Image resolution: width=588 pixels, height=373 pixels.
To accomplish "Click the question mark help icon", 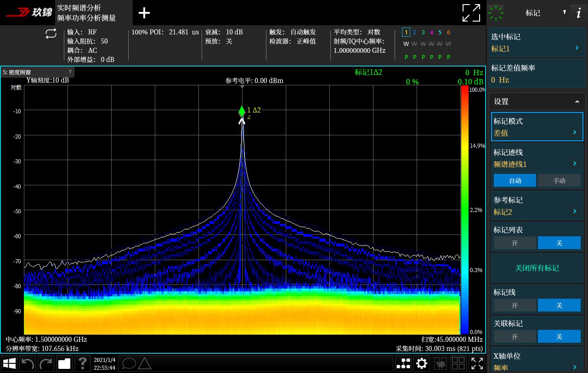I will pos(83,363).
